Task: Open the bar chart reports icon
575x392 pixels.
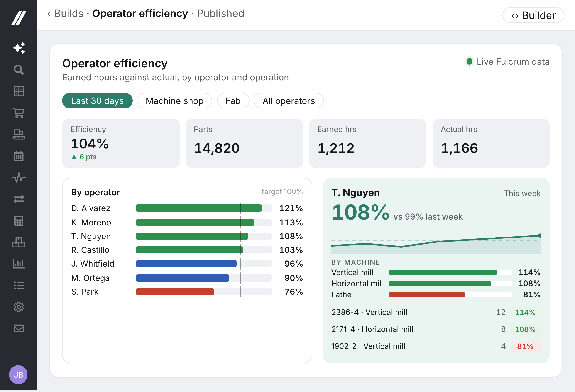Action: 19,264
